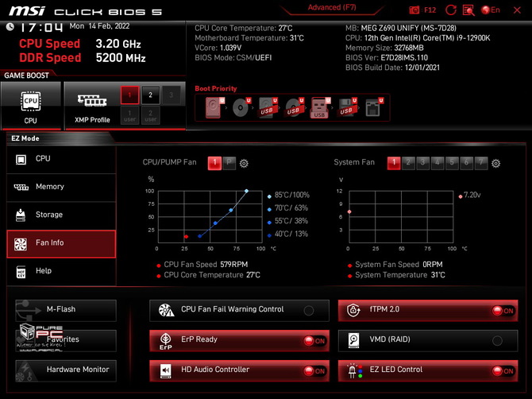Select the optical disc boot device icon
The width and height of the screenshot is (532, 399).
[x=241, y=107]
